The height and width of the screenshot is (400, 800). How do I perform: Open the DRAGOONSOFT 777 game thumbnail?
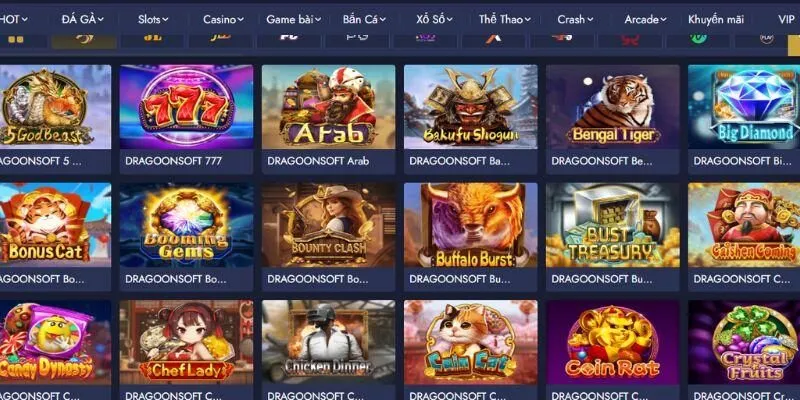(x=186, y=107)
